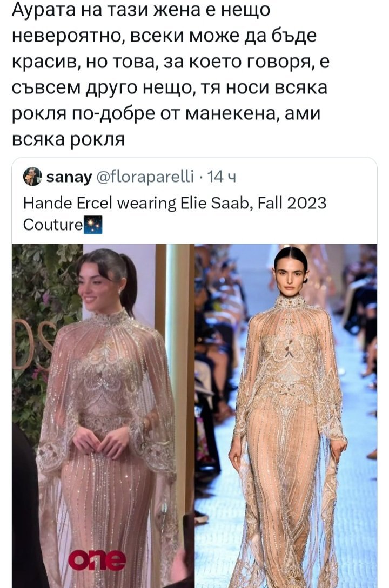Open the @floraparelli handle
The width and height of the screenshot is (389, 588).
point(145,176)
